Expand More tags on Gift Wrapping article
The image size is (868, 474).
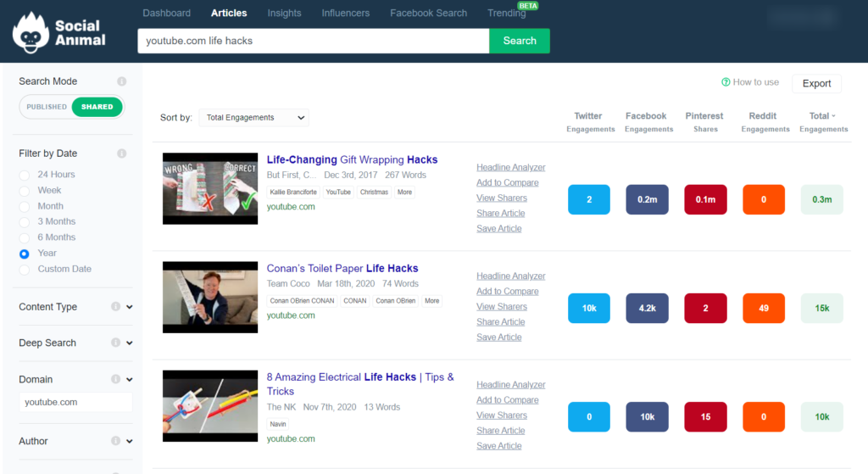pyautogui.click(x=404, y=192)
